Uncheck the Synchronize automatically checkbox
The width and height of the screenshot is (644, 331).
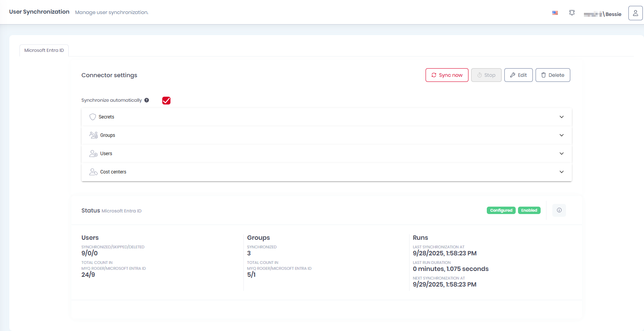pos(166,101)
